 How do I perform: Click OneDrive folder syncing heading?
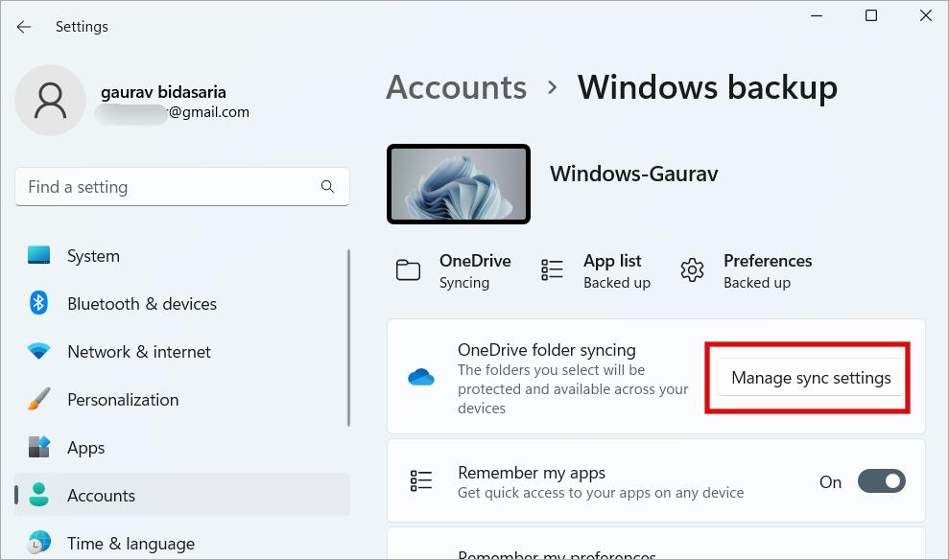click(547, 350)
